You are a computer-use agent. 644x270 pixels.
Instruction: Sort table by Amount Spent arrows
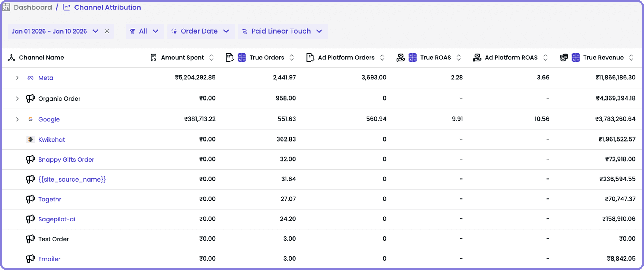(x=211, y=58)
